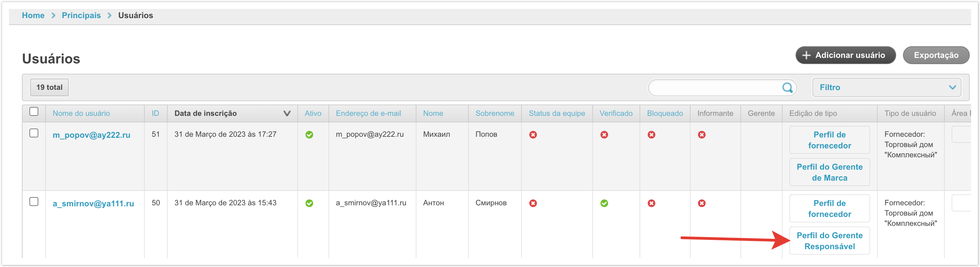
Task: Click the search magnifier icon
Action: [787, 88]
